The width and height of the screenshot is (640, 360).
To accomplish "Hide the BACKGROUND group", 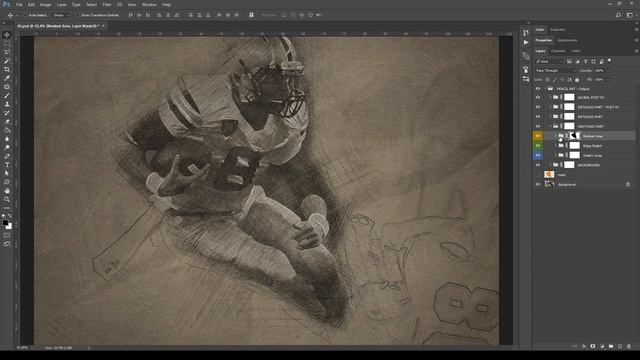I will coord(538,165).
